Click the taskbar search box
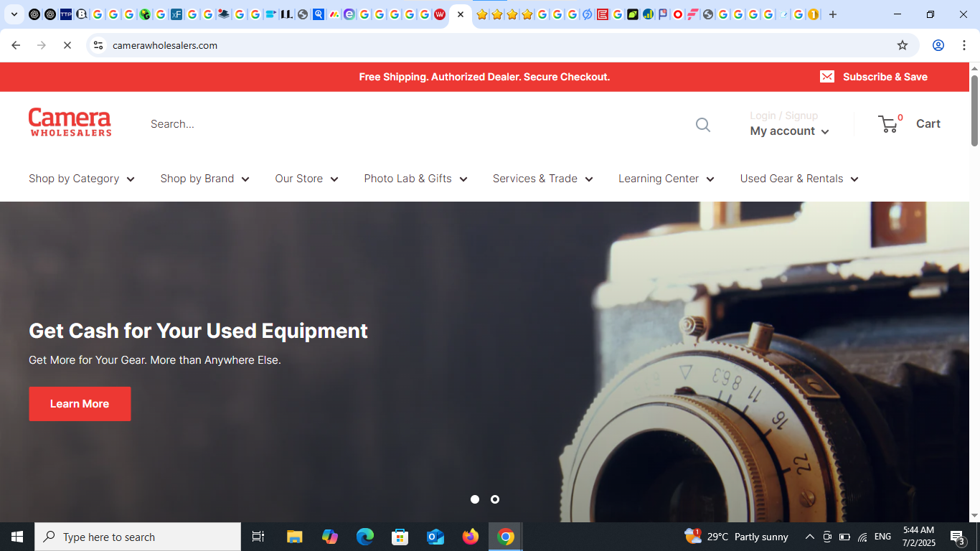980x551 pixels. pos(138,537)
